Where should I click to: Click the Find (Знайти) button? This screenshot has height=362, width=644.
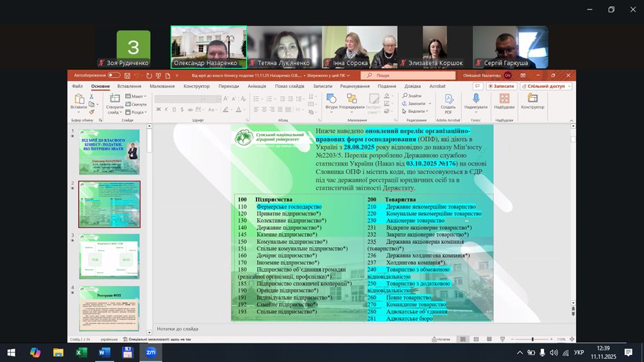pyautogui.click(x=412, y=96)
